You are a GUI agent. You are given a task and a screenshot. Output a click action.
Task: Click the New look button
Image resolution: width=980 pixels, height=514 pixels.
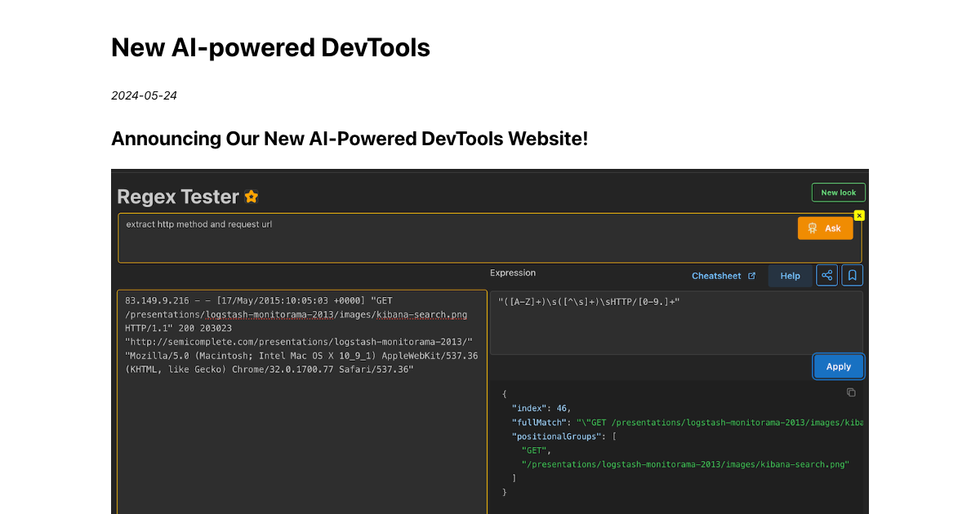pyautogui.click(x=839, y=193)
